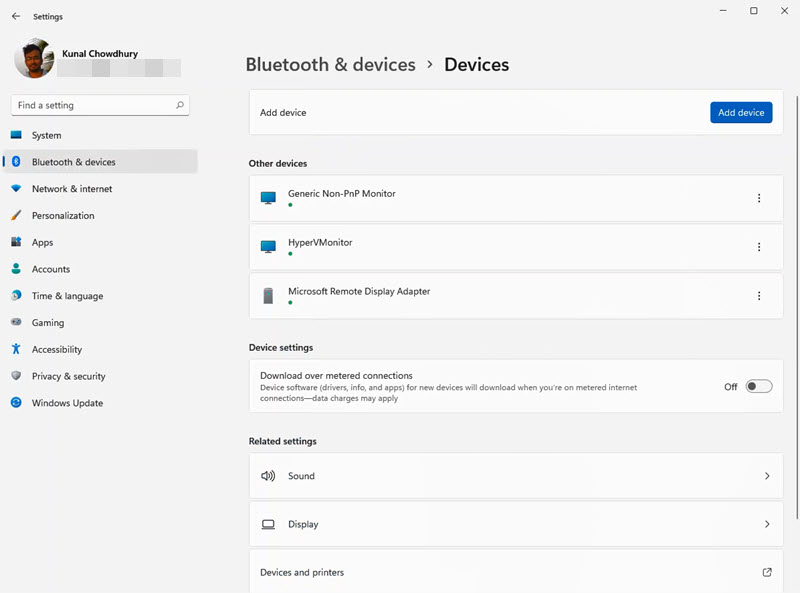Click the back arrow in Settings
The height and width of the screenshot is (593, 800).
click(x=16, y=16)
